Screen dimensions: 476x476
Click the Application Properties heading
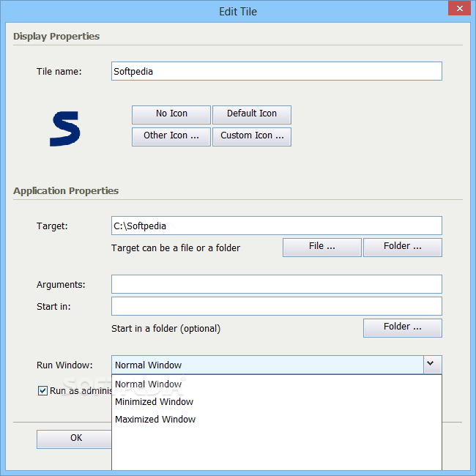pos(66,190)
